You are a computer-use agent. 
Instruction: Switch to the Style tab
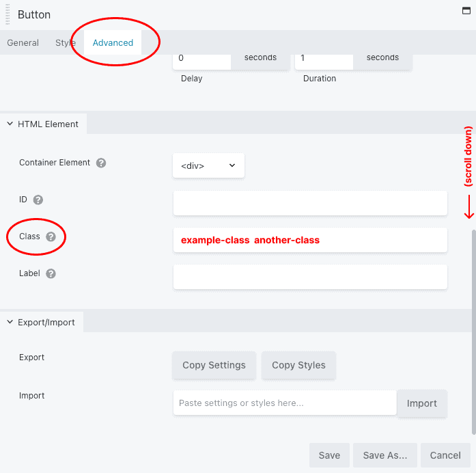click(x=66, y=42)
